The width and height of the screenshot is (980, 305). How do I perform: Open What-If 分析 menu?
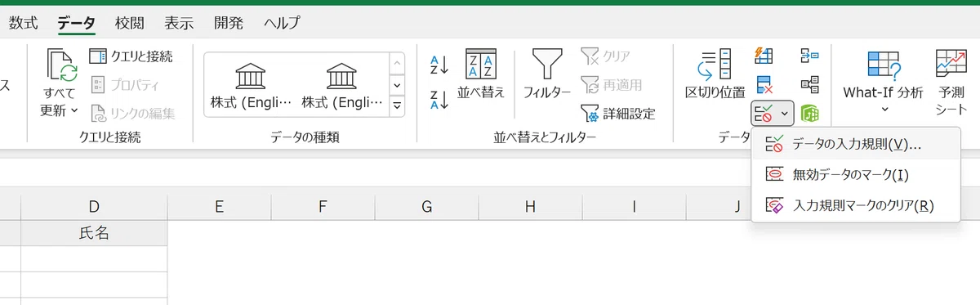883,82
